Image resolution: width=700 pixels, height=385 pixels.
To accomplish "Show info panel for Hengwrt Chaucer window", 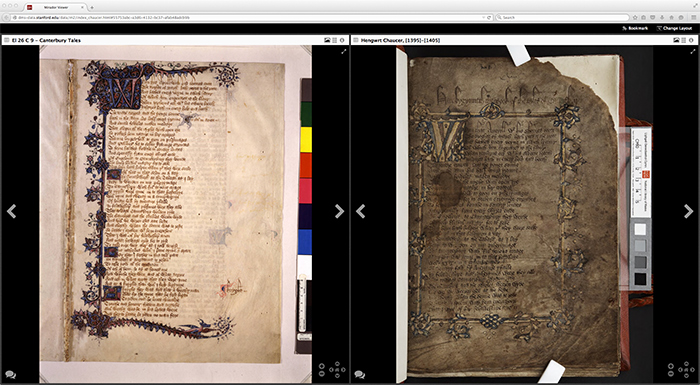I will tap(691, 40).
